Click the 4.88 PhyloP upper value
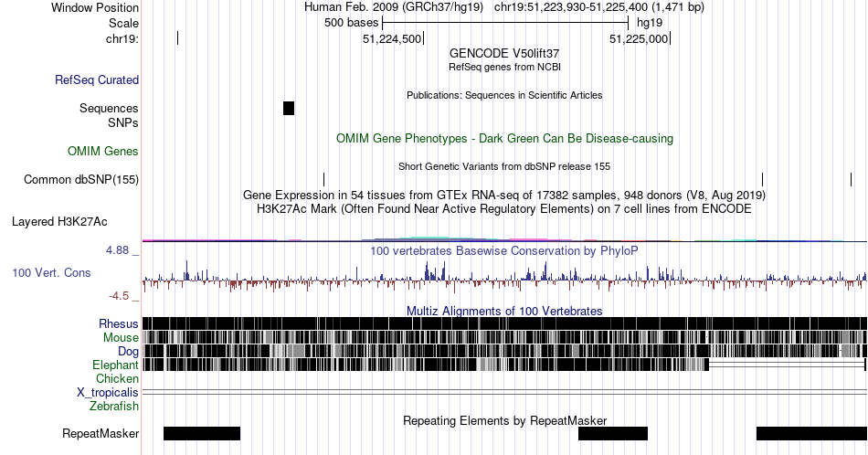868x455 pixels. [x=117, y=250]
